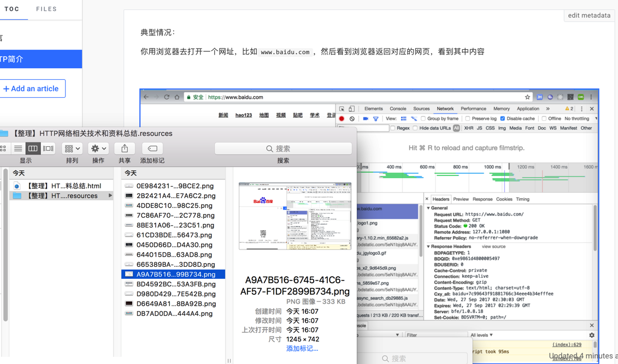Select large request rows view icon
Image resolution: width=618 pixels, height=364 pixels.
click(x=404, y=118)
